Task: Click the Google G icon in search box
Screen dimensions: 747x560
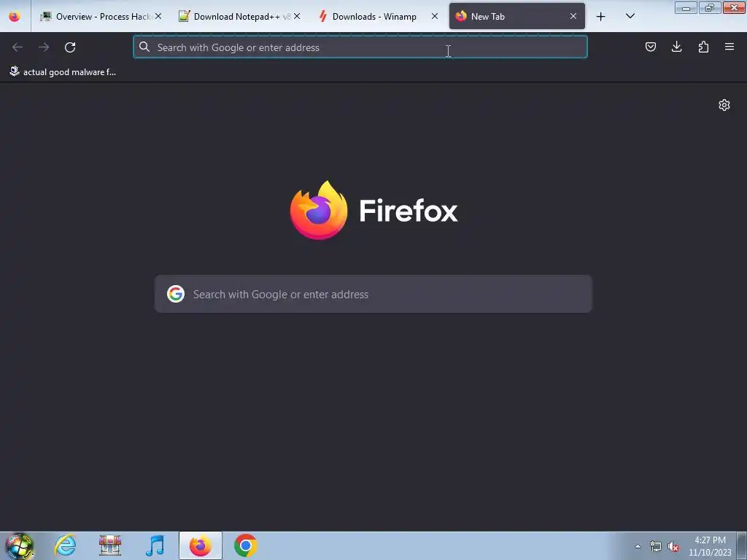Action: coord(176,294)
